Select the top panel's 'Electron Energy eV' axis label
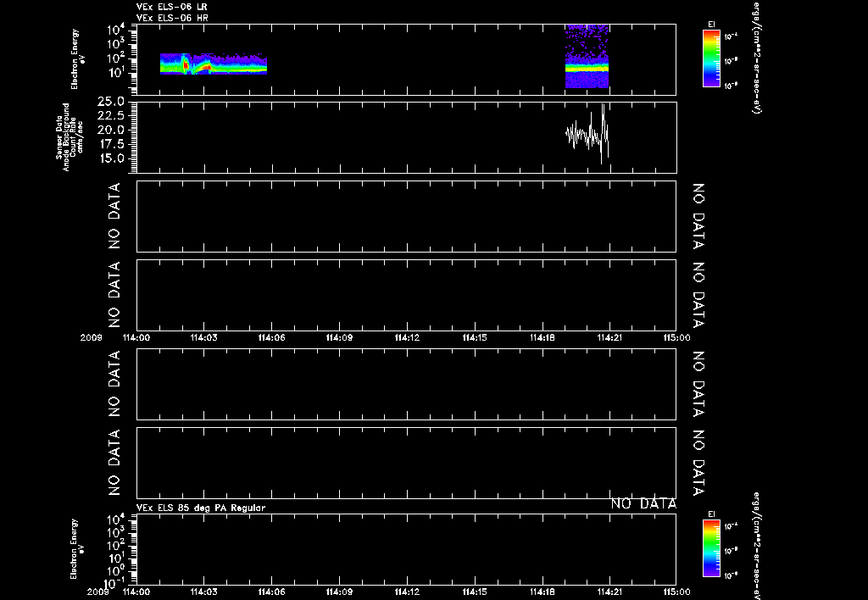 [x=78, y=59]
